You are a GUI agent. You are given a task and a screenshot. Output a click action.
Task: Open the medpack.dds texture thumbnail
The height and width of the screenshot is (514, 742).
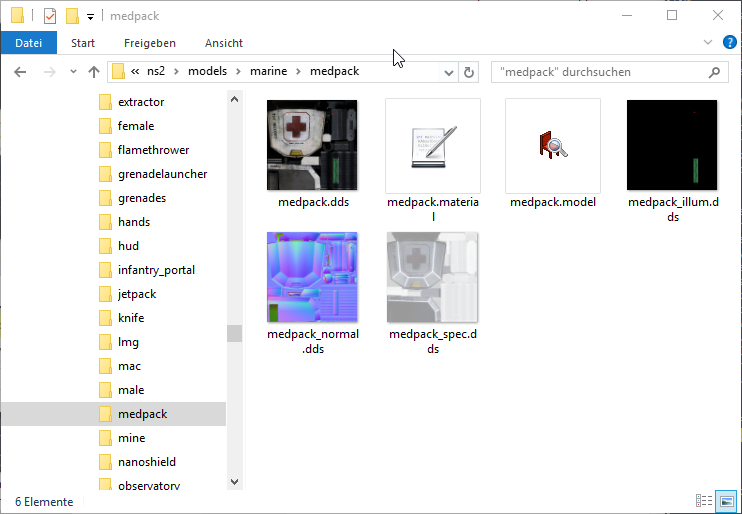(312, 145)
